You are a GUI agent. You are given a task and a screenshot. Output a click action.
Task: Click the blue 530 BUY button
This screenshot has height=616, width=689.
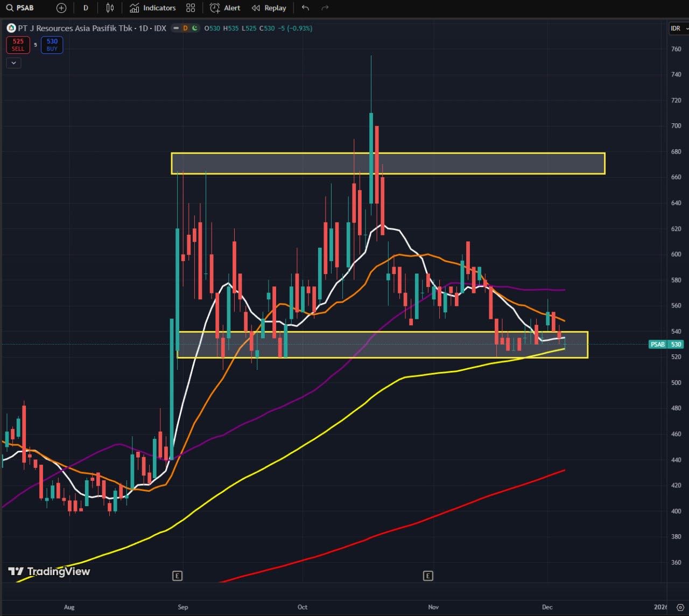click(x=52, y=45)
